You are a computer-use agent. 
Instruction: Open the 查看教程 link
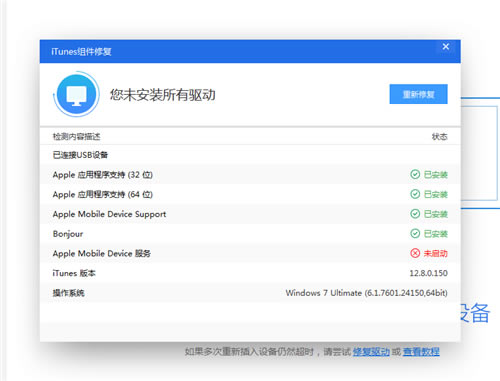click(421, 352)
